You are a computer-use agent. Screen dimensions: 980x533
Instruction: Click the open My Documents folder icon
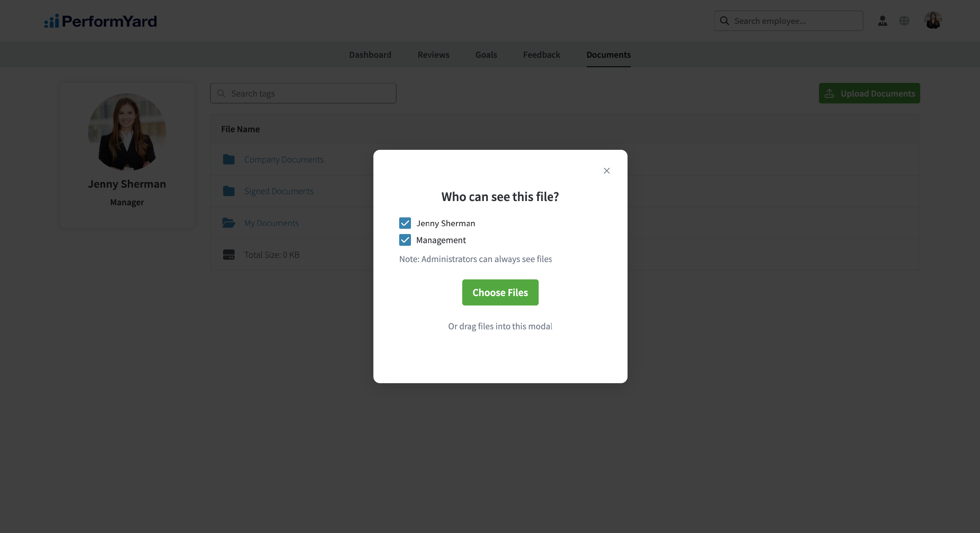click(229, 223)
